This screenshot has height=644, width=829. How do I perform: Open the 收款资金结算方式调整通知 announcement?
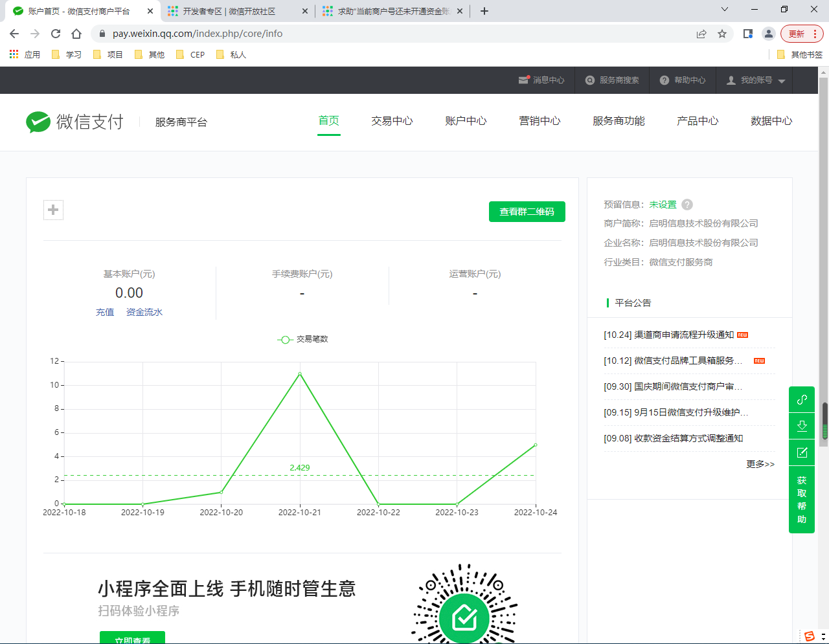tap(674, 438)
